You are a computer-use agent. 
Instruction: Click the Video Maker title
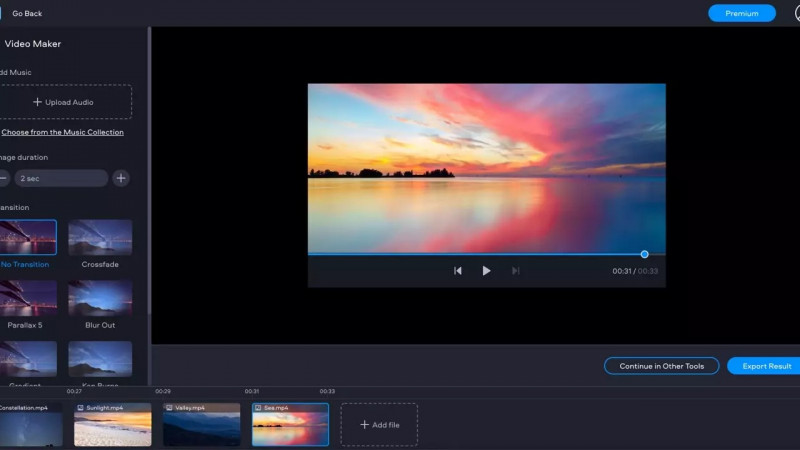click(x=33, y=44)
